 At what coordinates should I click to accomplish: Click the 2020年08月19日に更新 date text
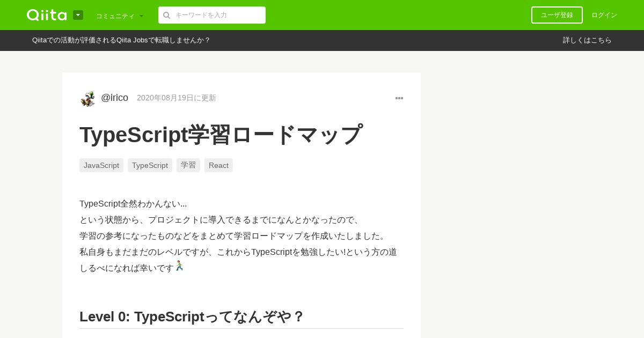pyautogui.click(x=177, y=98)
